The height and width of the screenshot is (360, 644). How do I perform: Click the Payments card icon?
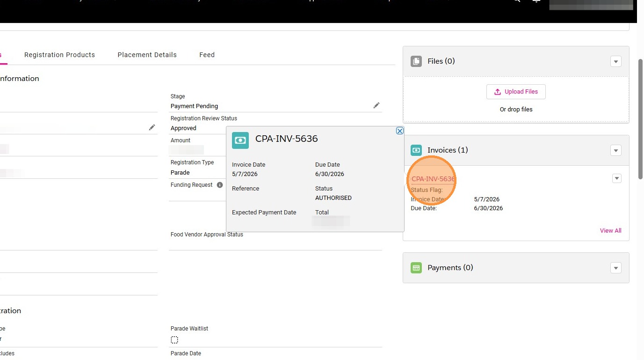click(416, 268)
